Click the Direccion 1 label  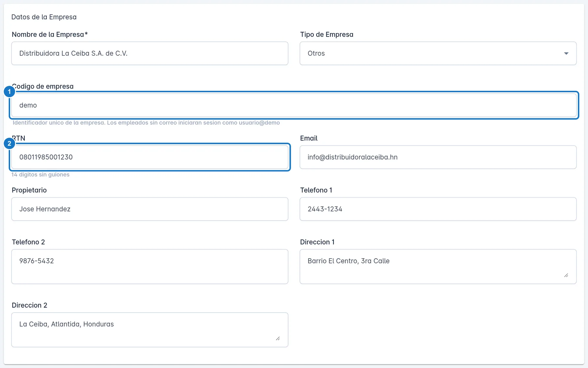click(x=317, y=242)
